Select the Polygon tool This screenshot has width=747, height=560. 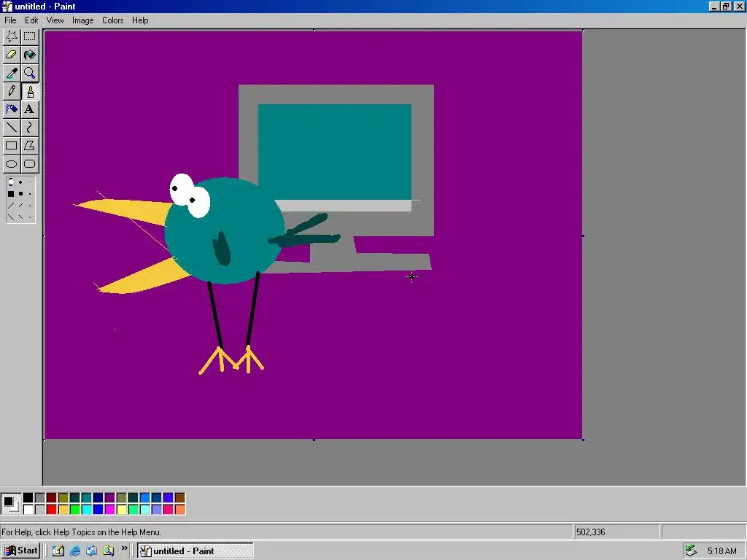coord(29,146)
